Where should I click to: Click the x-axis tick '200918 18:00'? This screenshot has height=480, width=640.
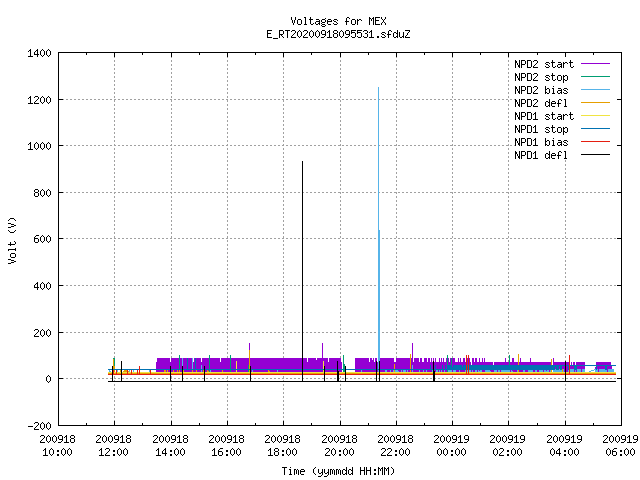tap(282, 446)
